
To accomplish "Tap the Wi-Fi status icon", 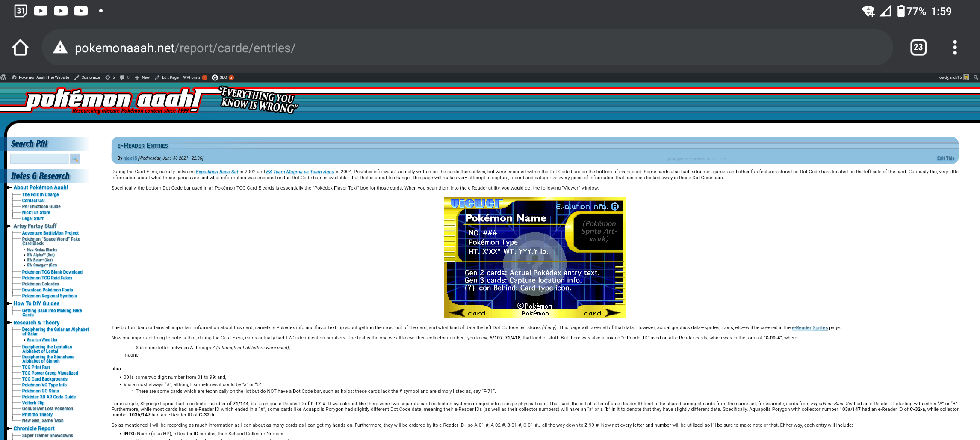I will (x=868, y=11).
